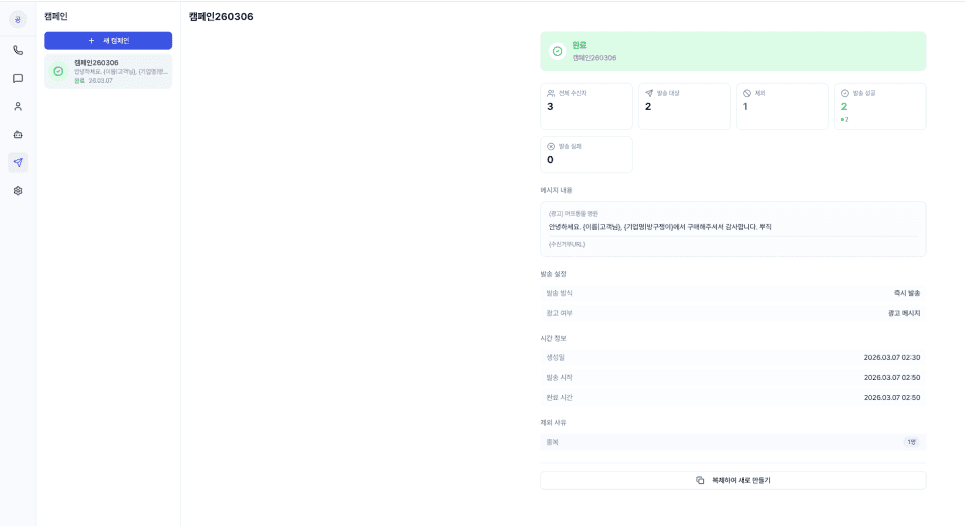Open the settings gear icon in sidebar

coord(18,191)
